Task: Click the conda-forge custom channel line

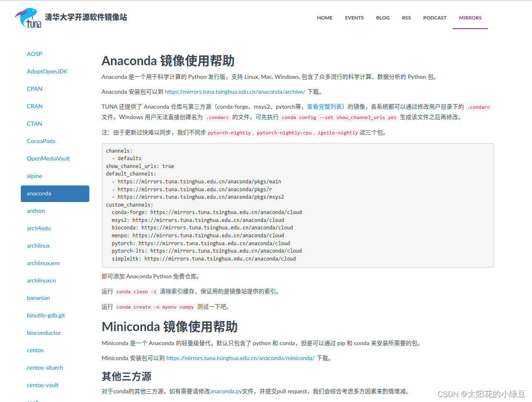Action: [x=207, y=212]
